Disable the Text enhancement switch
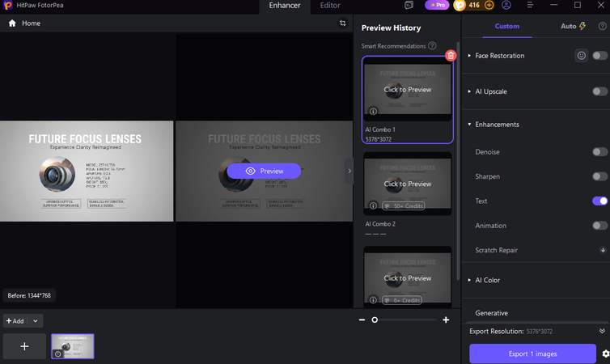 599,201
